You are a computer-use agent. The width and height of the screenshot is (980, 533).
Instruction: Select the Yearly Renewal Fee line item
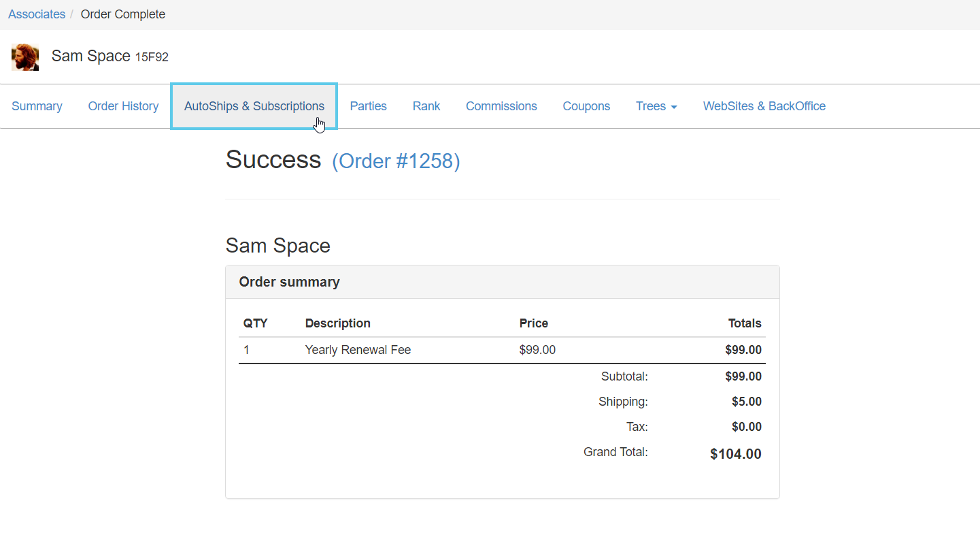pos(358,350)
